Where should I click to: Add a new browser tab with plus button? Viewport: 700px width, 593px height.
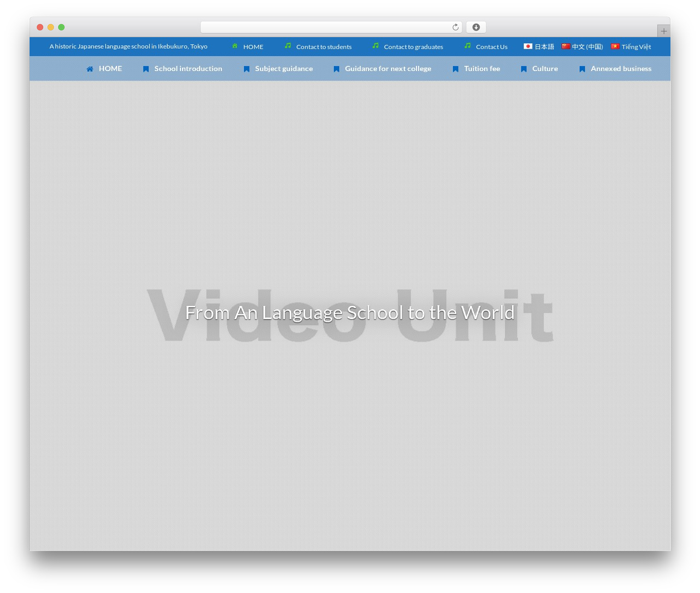(663, 31)
